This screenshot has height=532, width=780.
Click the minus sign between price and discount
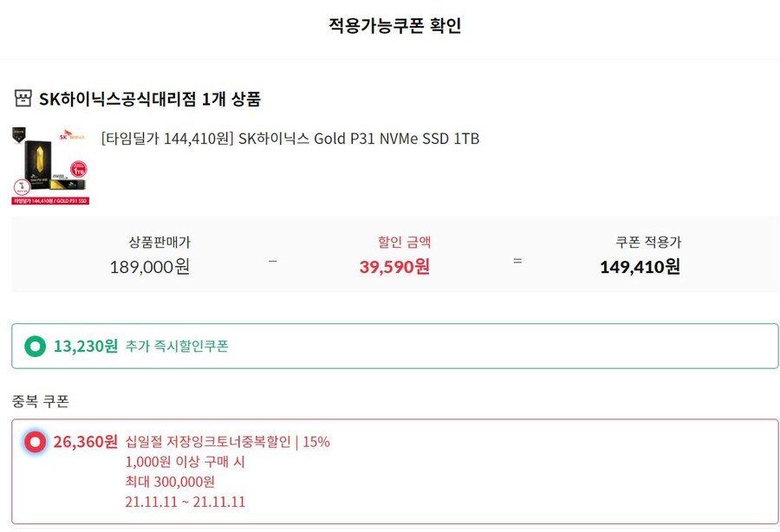tap(273, 261)
